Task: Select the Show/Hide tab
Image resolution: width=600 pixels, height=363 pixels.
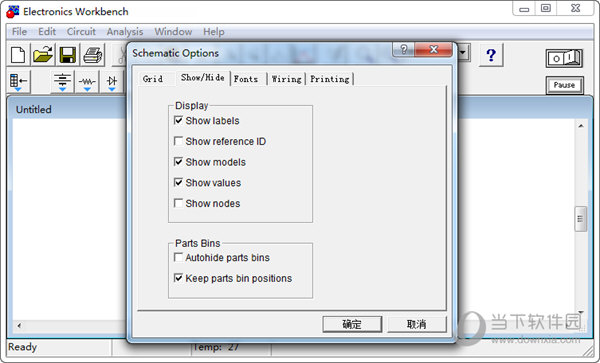Action: coord(202,78)
